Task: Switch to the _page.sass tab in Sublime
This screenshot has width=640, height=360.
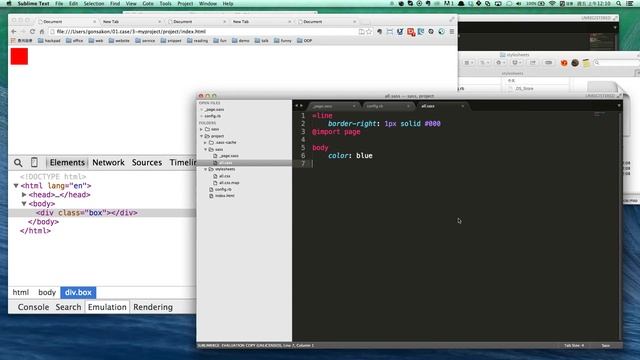Action: click(334, 106)
